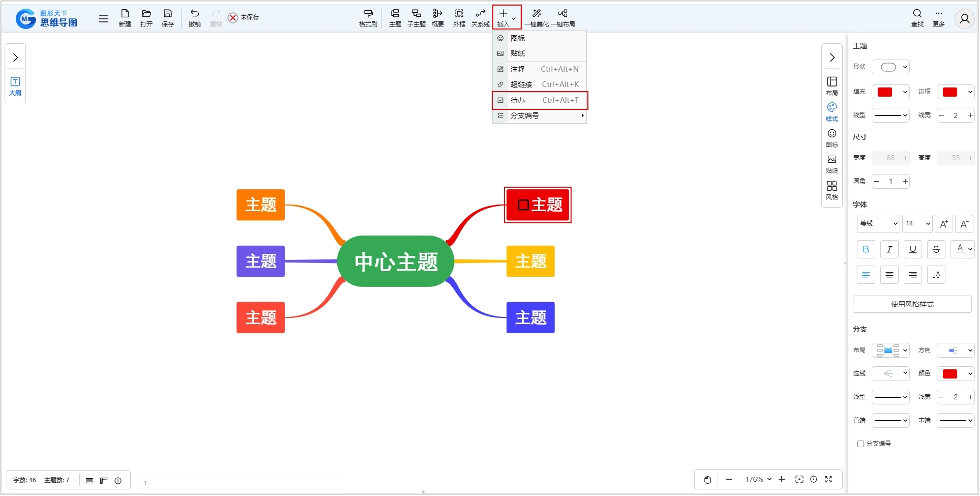Open the 形状 shape dropdown

[890, 67]
